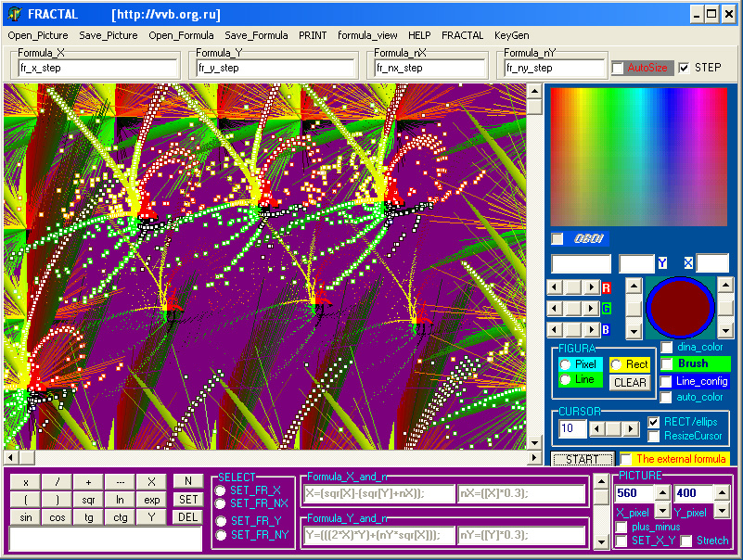
Task: Open formula_view menu
Action: [367, 35]
